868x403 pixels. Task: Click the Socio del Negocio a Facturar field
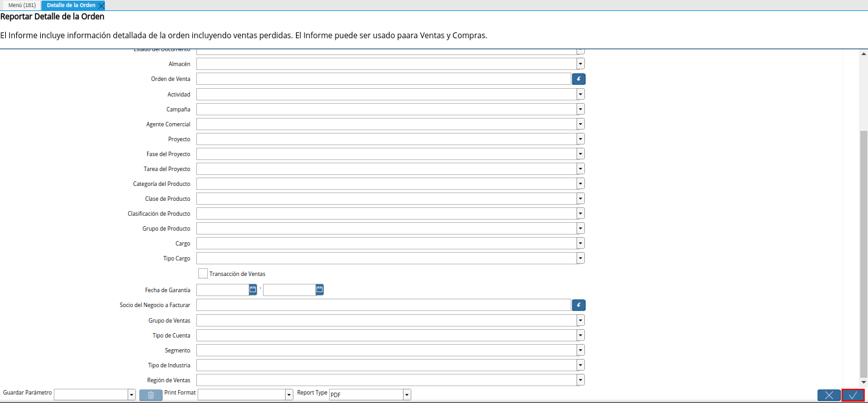383,305
